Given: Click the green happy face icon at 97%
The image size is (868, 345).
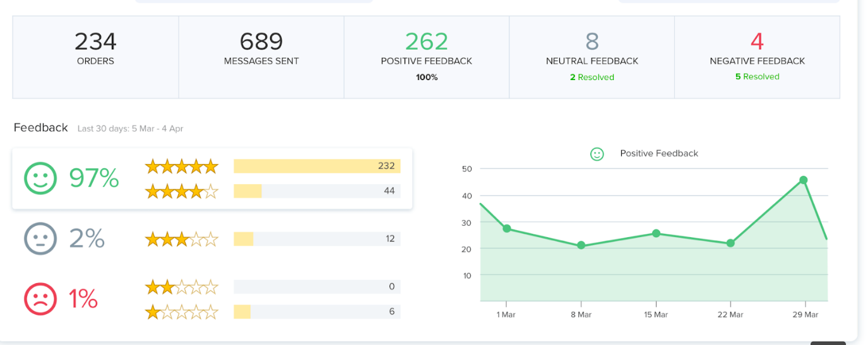Looking at the screenshot, I should pyautogui.click(x=40, y=178).
